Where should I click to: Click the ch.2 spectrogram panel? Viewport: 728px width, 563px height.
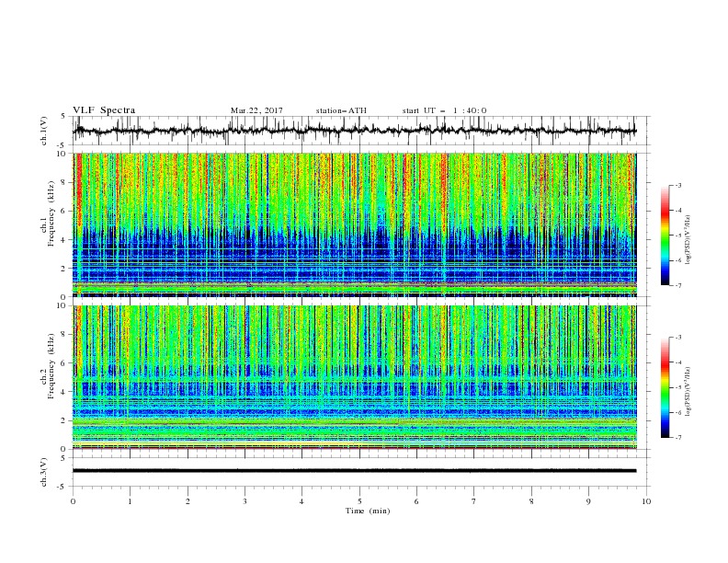pos(354,377)
